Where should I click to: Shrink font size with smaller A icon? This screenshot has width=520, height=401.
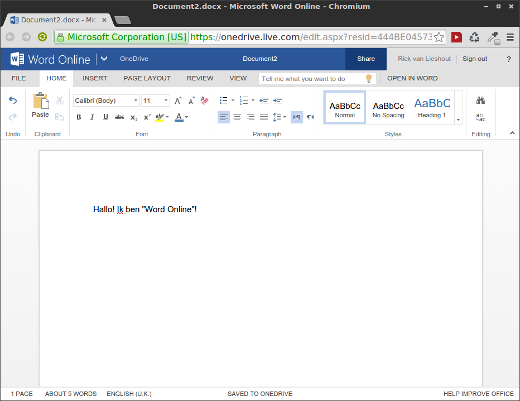[191, 100]
